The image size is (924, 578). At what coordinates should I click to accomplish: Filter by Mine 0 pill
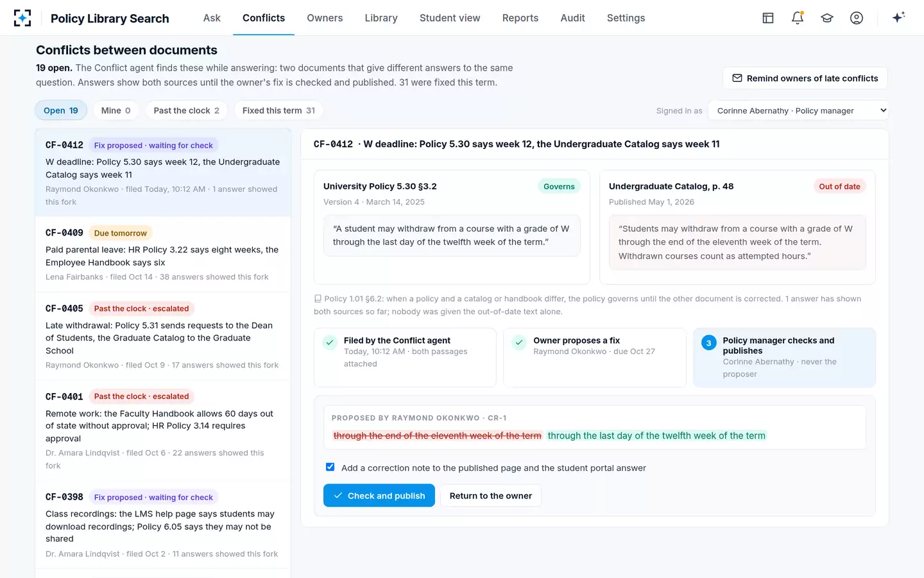coord(116,110)
